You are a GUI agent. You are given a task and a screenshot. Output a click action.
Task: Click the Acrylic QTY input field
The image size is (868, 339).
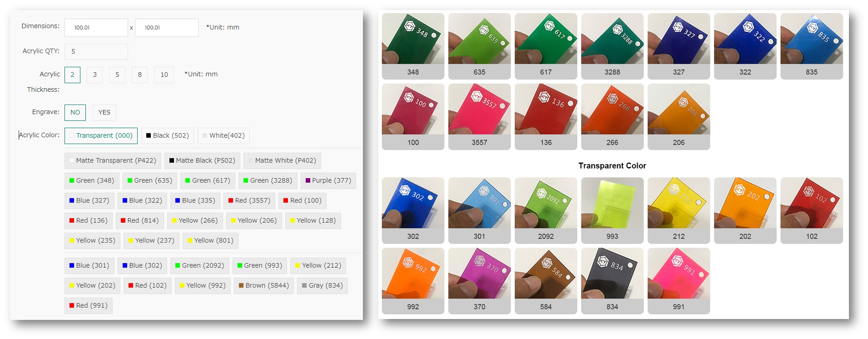click(x=96, y=52)
